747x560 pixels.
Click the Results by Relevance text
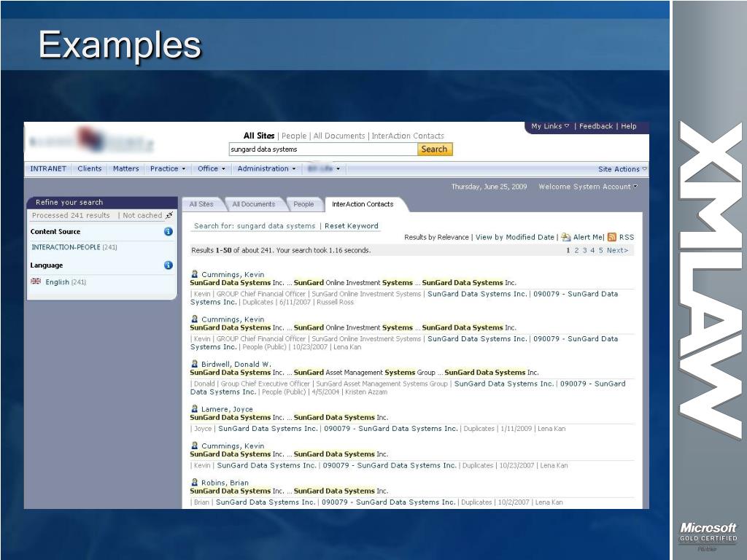436,237
